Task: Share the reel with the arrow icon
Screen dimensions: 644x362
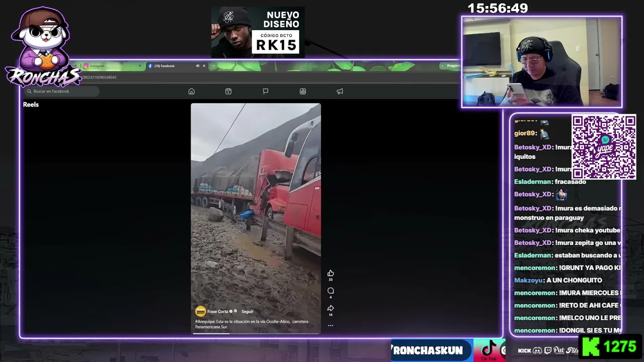Action: (331, 308)
